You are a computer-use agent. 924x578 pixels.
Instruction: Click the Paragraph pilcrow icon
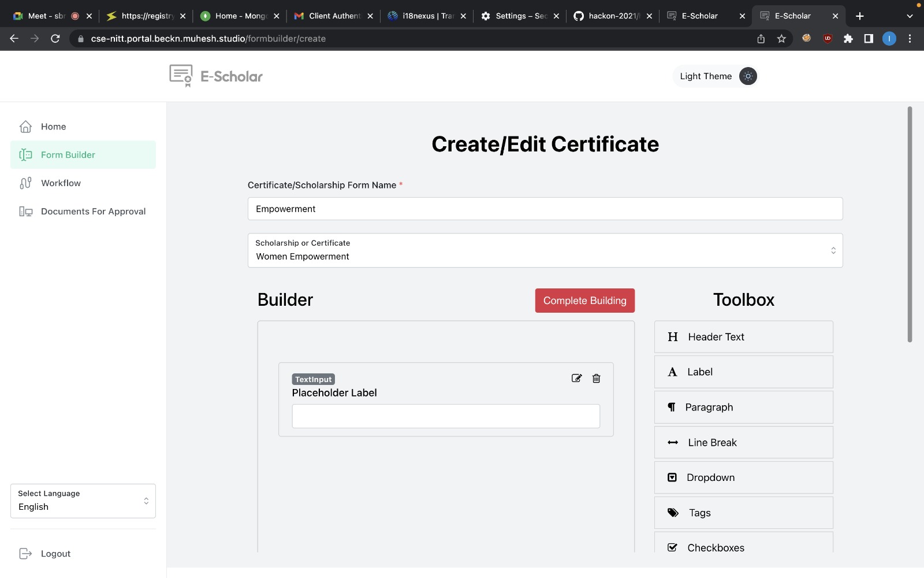672,407
